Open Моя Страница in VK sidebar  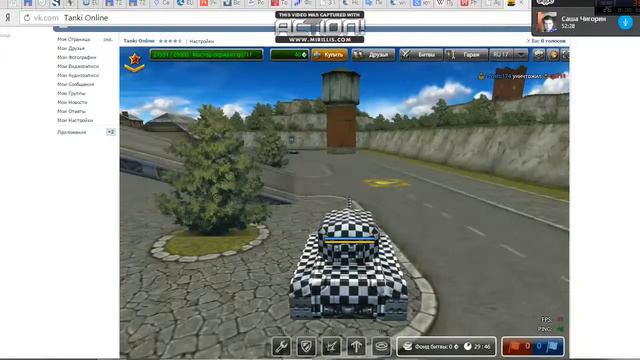pyautogui.click(x=74, y=40)
